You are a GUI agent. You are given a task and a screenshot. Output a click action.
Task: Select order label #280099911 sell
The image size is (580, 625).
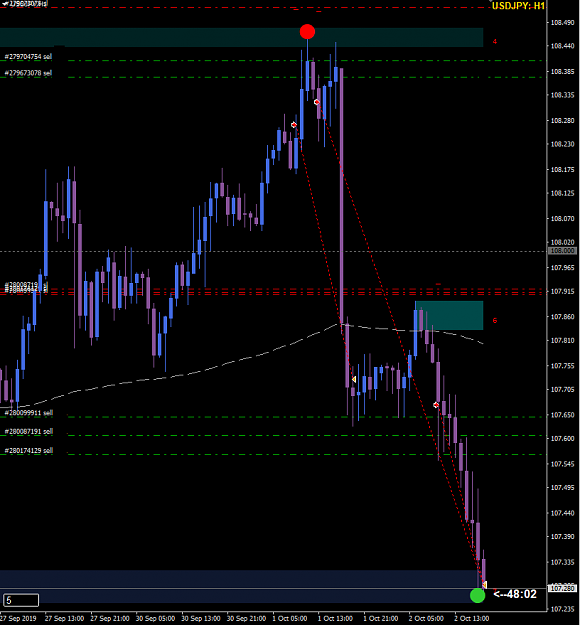tap(29, 413)
